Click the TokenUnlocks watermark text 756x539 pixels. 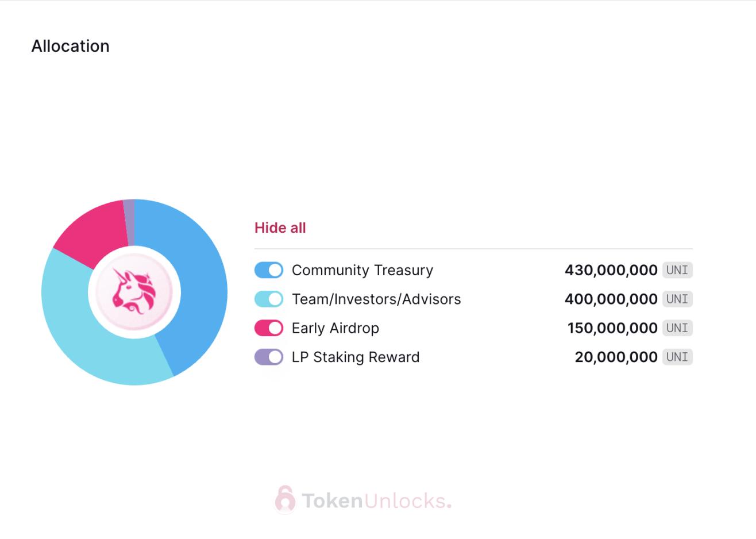376,500
